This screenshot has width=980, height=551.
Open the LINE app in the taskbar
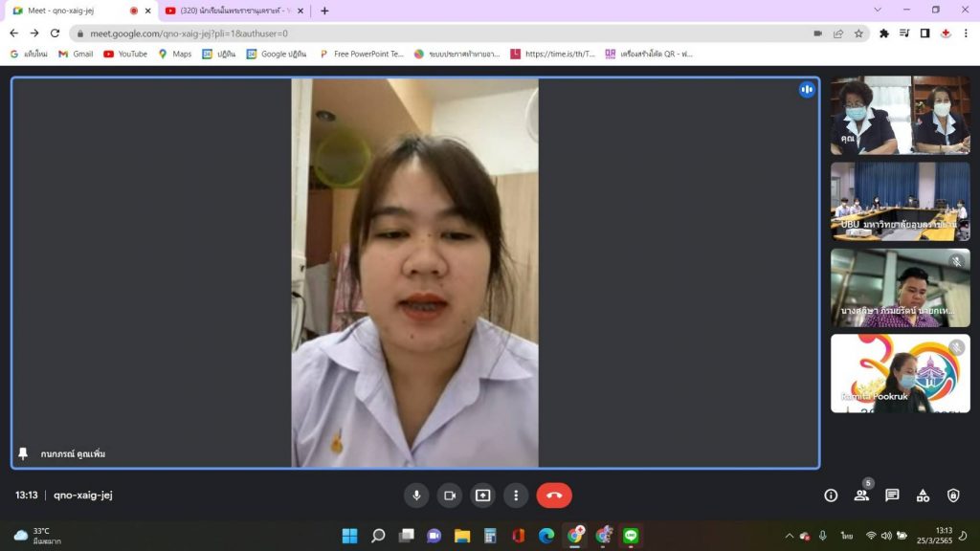click(631, 536)
